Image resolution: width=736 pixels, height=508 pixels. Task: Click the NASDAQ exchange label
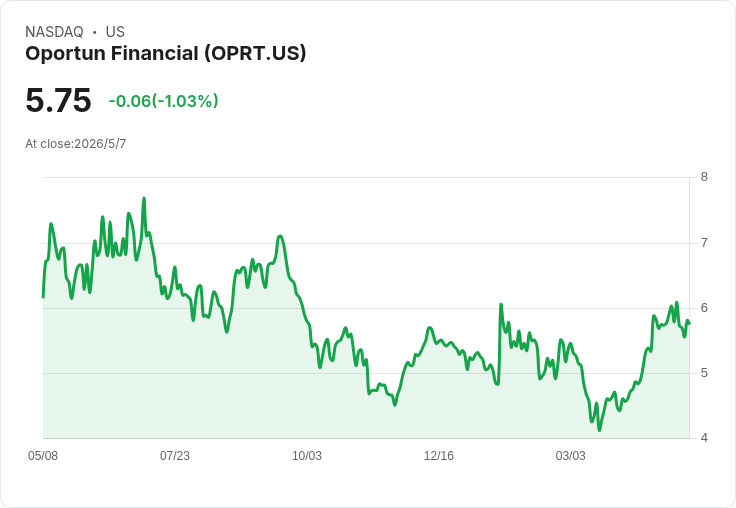(x=54, y=32)
